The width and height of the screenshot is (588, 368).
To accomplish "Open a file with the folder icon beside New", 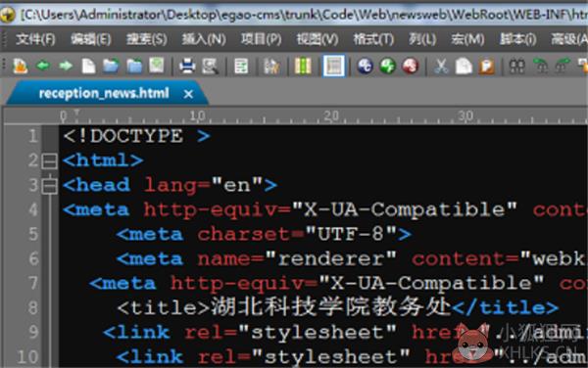I will (x=111, y=67).
